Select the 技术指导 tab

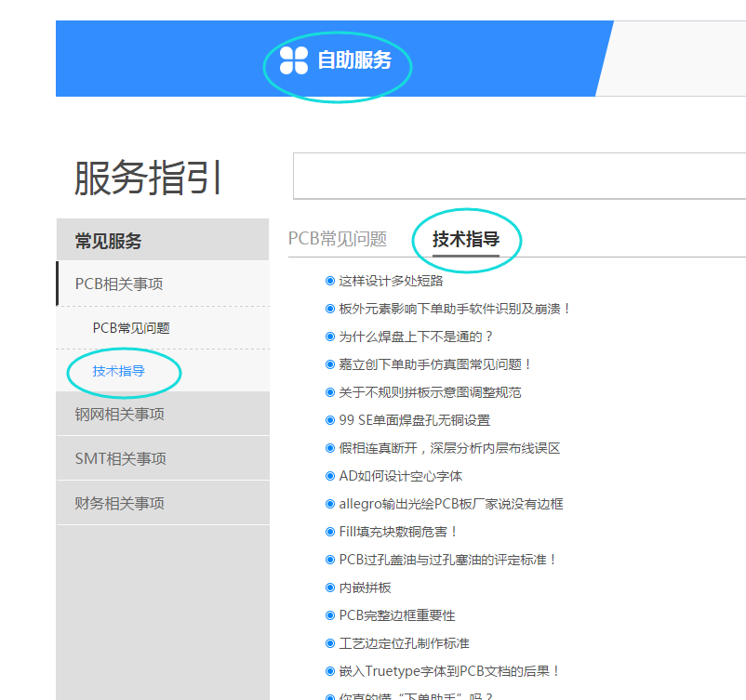pos(466,239)
